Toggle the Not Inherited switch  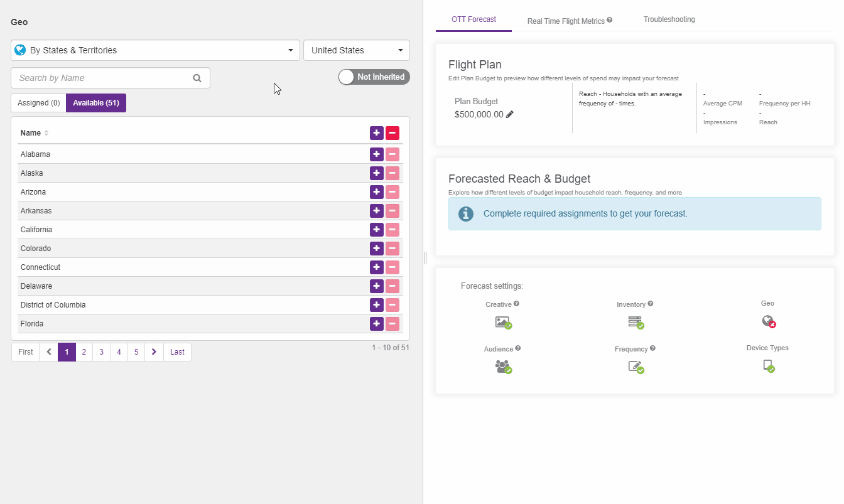point(374,77)
